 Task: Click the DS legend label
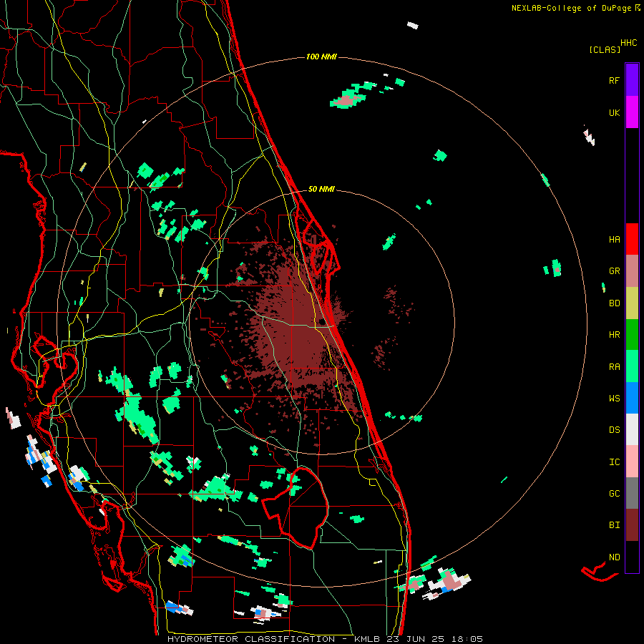tap(615, 430)
